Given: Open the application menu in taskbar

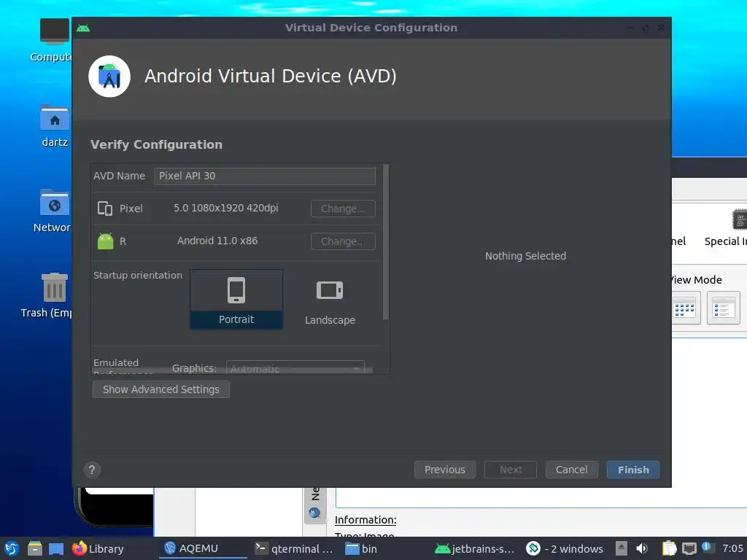Looking at the screenshot, I should [x=12, y=548].
